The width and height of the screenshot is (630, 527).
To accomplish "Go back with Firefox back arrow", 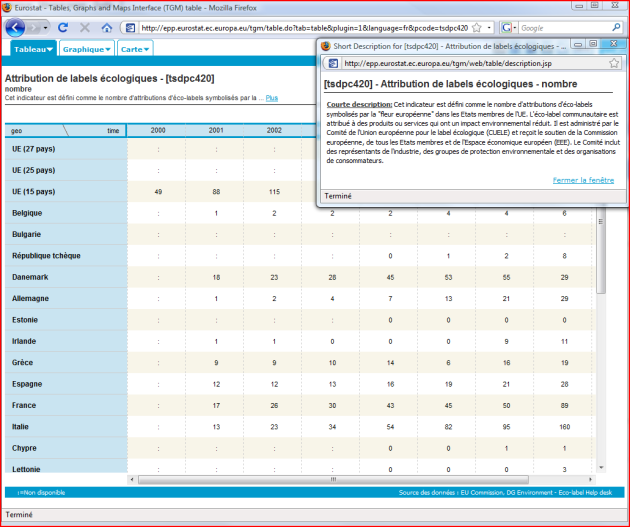I will click(x=15, y=28).
